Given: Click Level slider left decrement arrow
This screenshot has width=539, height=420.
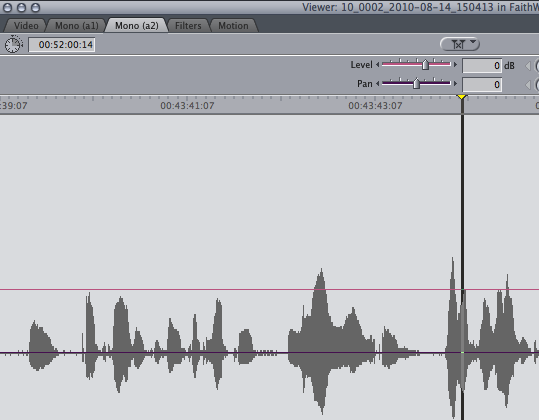Looking at the screenshot, I should click(x=378, y=65).
